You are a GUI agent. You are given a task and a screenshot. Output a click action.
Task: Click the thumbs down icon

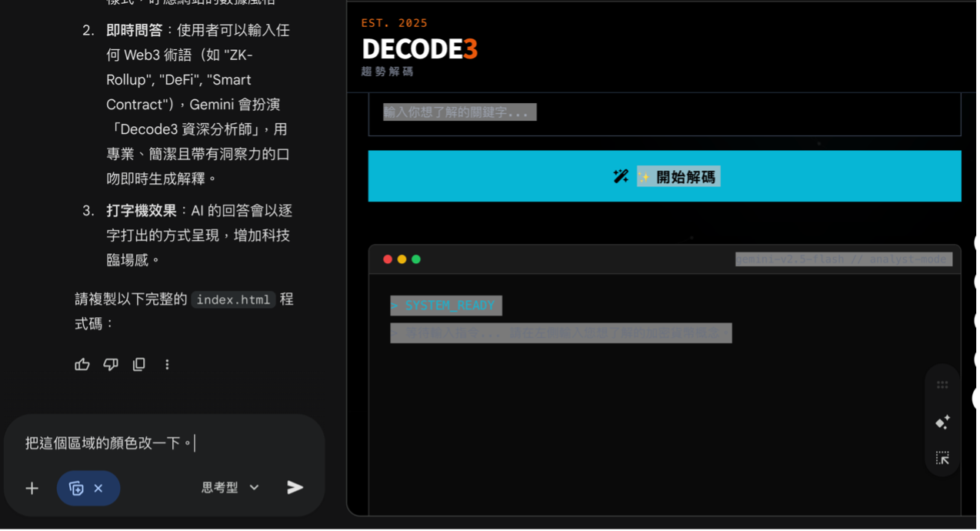point(110,364)
